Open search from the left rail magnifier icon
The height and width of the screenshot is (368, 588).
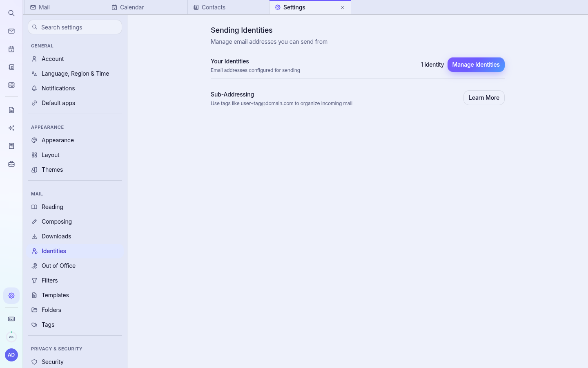(11, 13)
